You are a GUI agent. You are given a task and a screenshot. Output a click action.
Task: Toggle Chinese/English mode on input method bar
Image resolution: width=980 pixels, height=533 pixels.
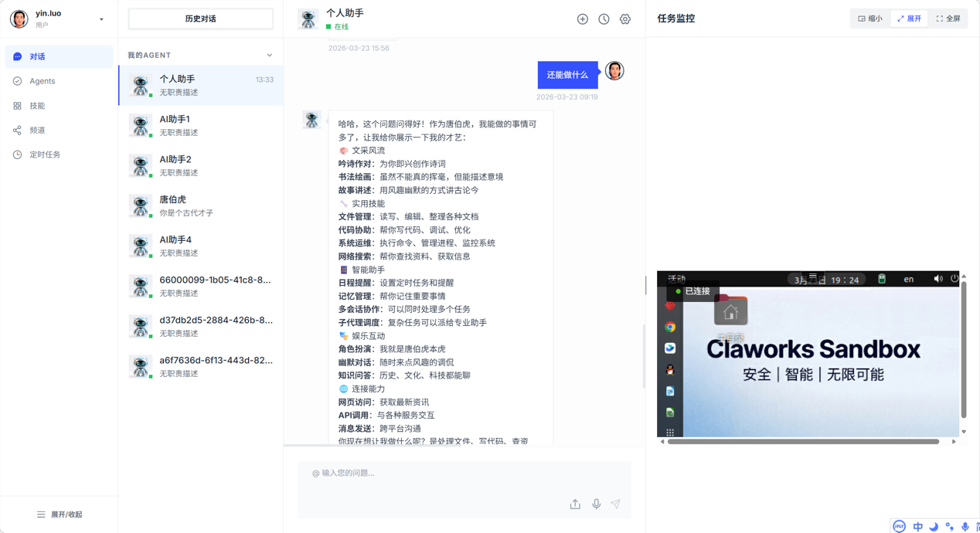click(919, 526)
